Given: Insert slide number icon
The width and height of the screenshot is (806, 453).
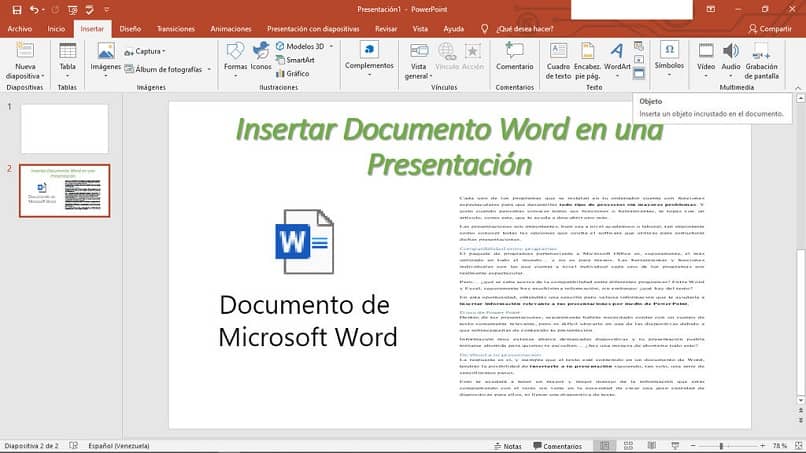Looking at the screenshot, I should click(x=639, y=60).
